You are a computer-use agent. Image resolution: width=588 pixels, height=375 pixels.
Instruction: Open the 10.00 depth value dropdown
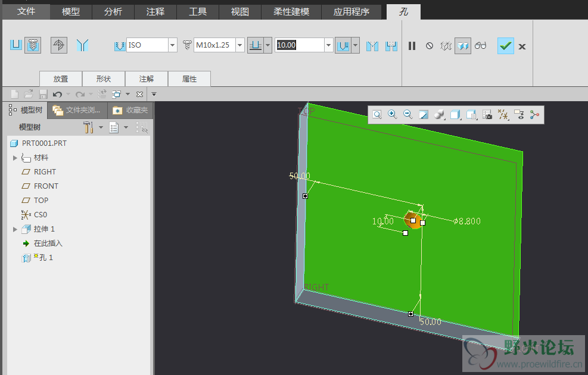328,45
